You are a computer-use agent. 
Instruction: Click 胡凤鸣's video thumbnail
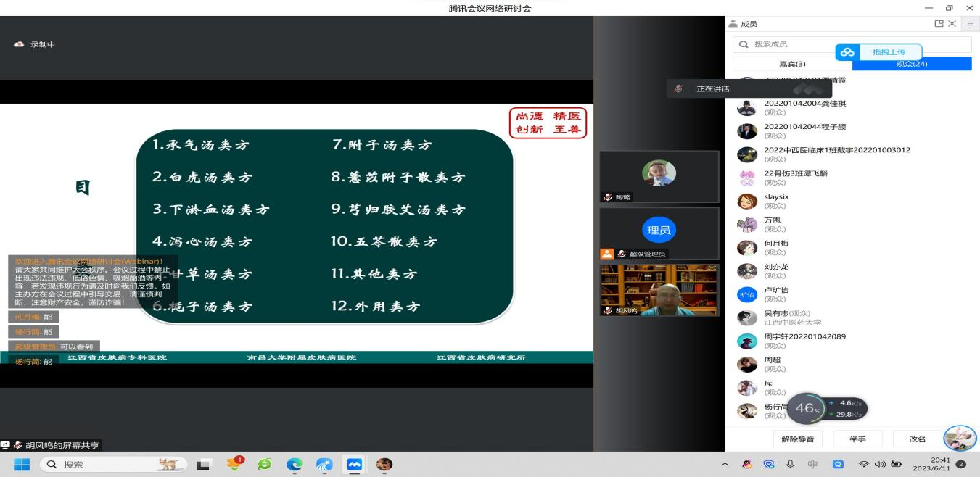(659, 290)
